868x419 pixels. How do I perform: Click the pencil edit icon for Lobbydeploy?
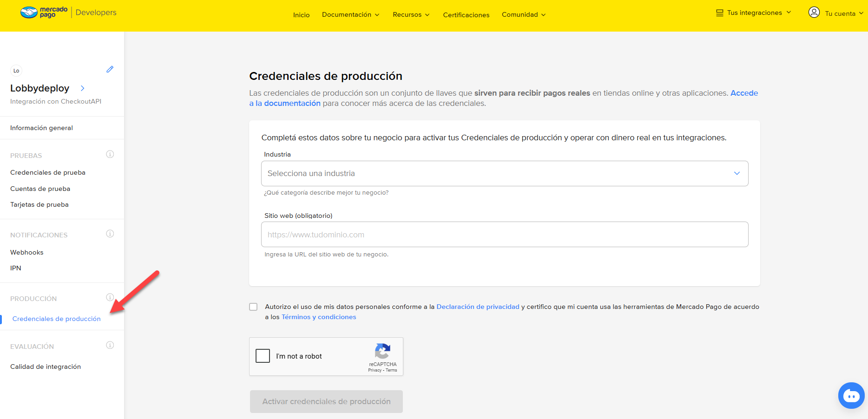110,69
